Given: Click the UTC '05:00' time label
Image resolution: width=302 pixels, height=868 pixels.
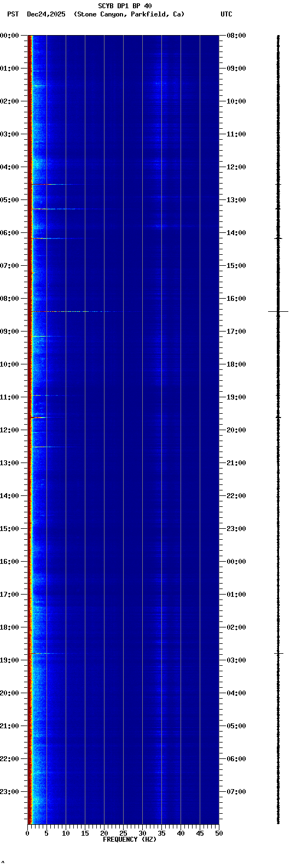Looking at the screenshot, I should coord(236,726).
